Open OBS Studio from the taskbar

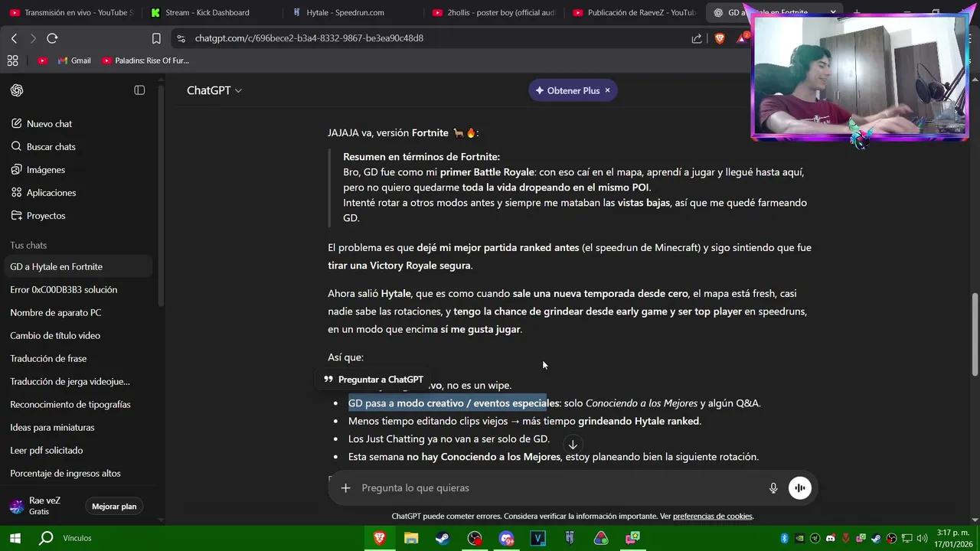point(475,539)
